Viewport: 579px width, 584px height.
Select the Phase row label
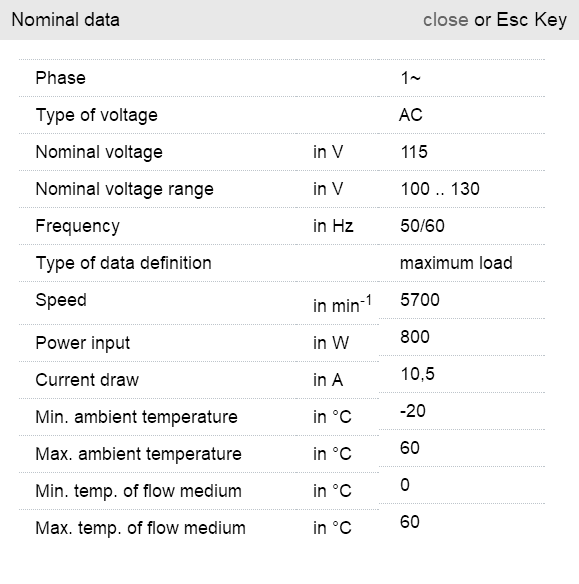pos(60,78)
